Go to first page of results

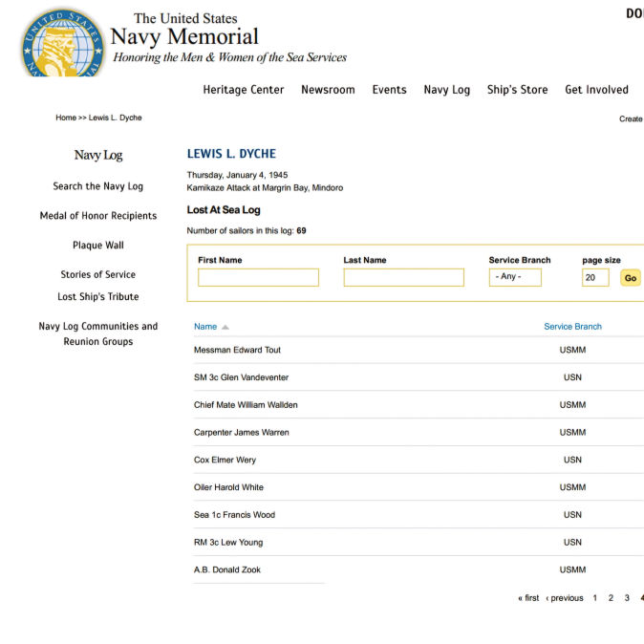(x=528, y=598)
